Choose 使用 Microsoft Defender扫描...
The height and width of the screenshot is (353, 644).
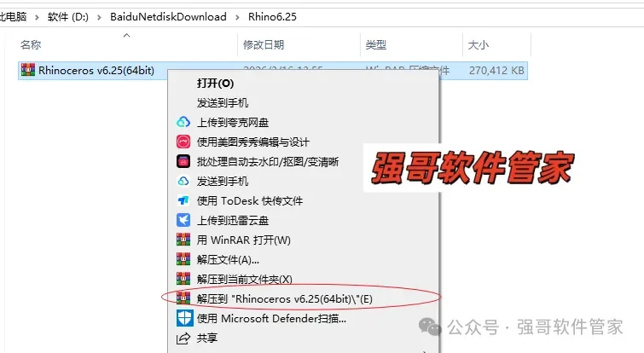(x=271, y=319)
